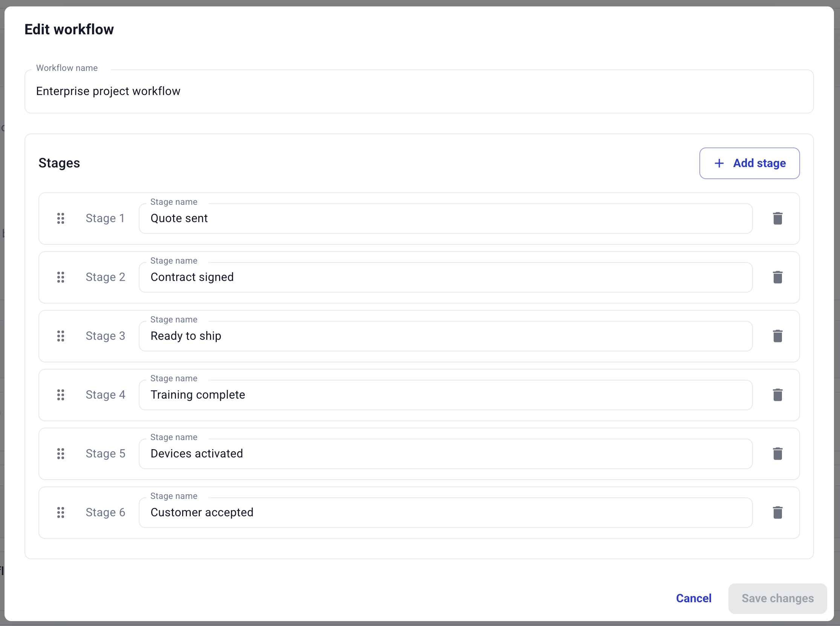Edit the Quote sent stage name
Image resolution: width=840 pixels, height=626 pixels.
click(446, 219)
